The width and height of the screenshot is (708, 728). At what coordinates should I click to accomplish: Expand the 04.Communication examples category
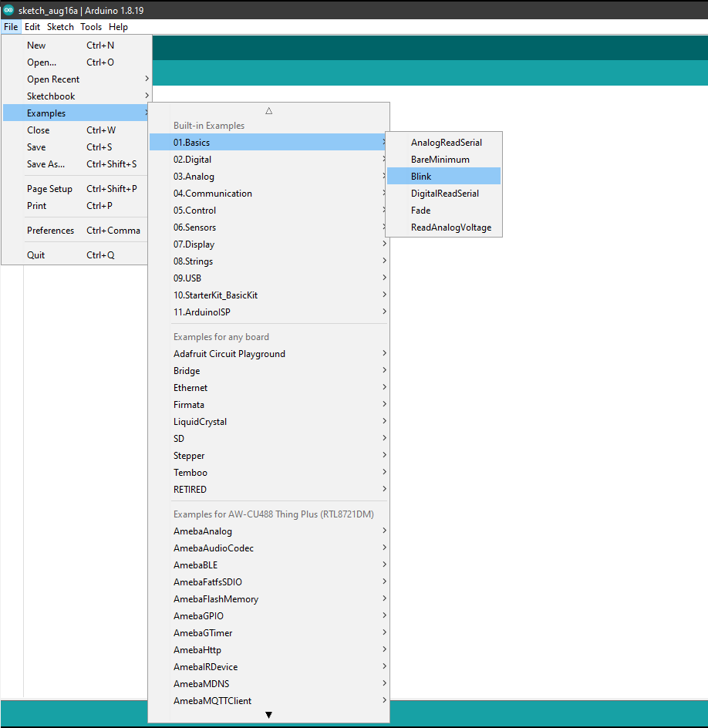tap(269, 194)
